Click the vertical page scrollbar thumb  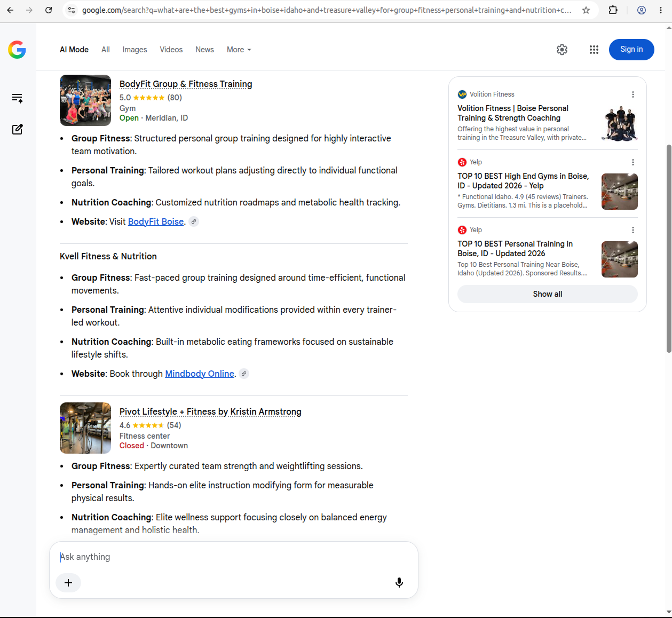coord(669,248)
